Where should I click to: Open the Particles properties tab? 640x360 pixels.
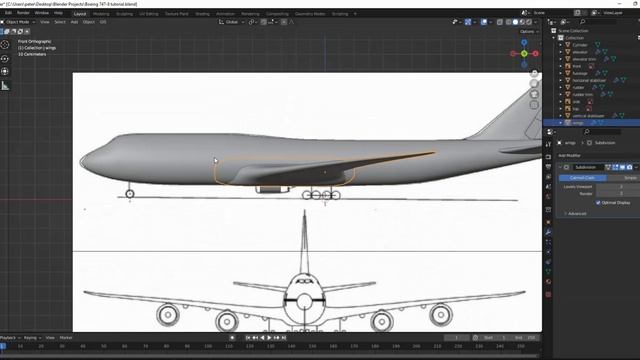(549, 242)
